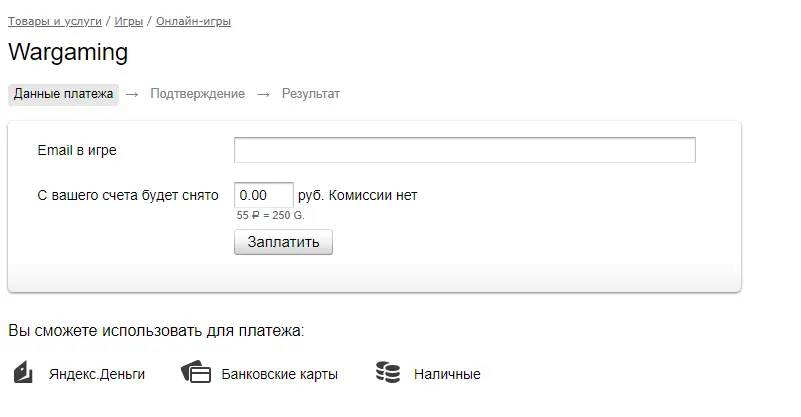
Task: Click the С вашего счета будет снято label
Action: (x=128, y=195)
